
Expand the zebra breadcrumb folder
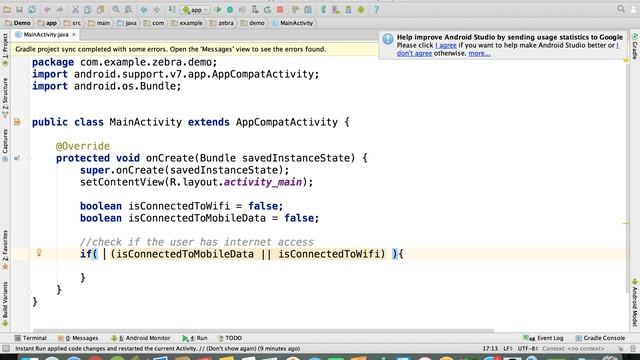[222, 23]
